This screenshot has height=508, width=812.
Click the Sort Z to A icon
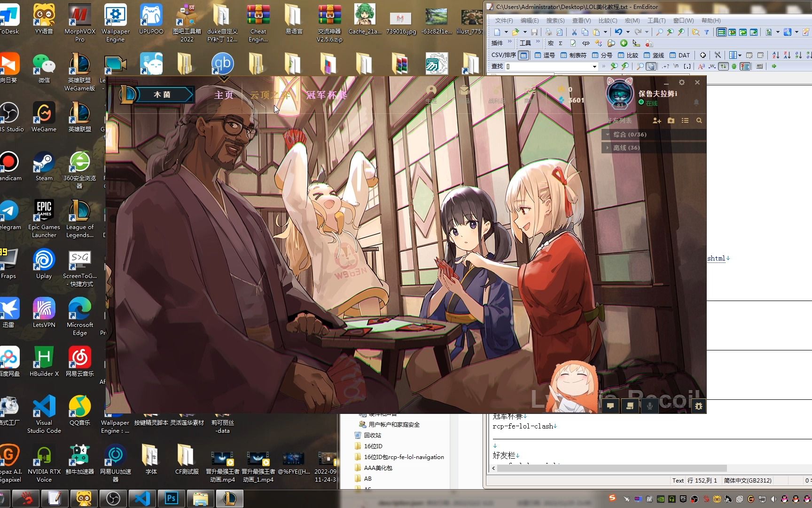787,55
